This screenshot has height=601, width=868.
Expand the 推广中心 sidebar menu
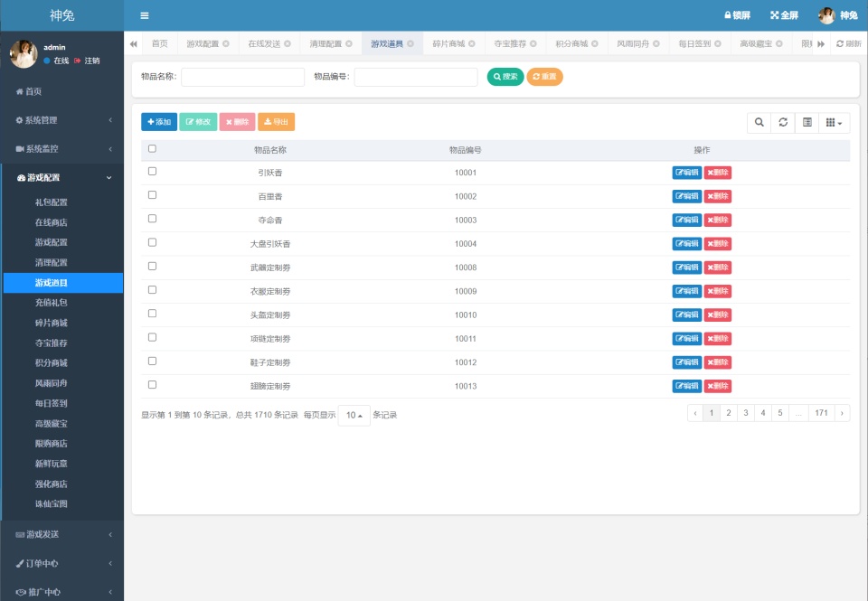tap(62, 592)
